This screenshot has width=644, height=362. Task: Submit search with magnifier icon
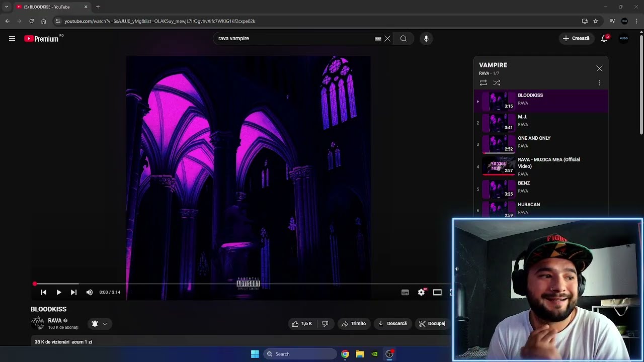coord(404,39)
